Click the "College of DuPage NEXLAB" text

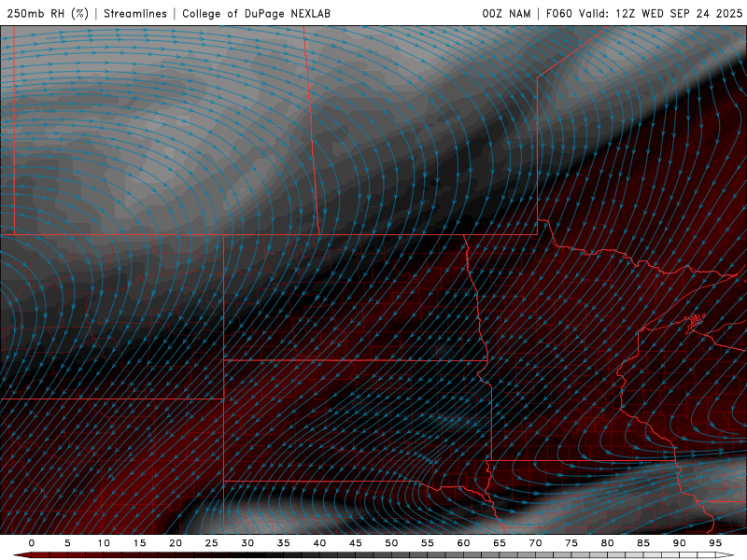(256, 13)
